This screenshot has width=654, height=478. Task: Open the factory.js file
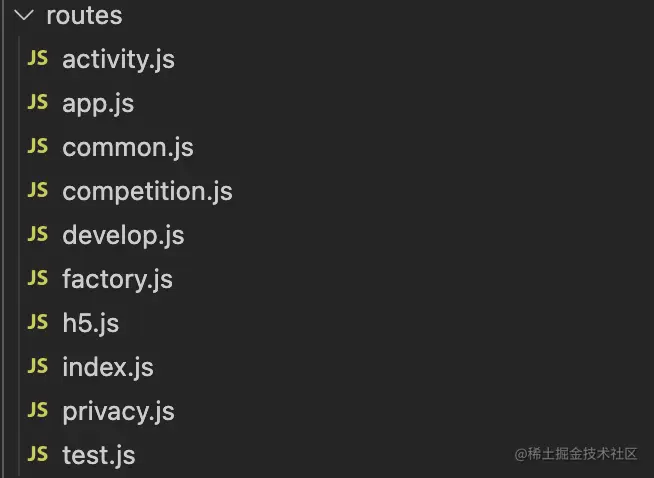[x=117, y=279]
